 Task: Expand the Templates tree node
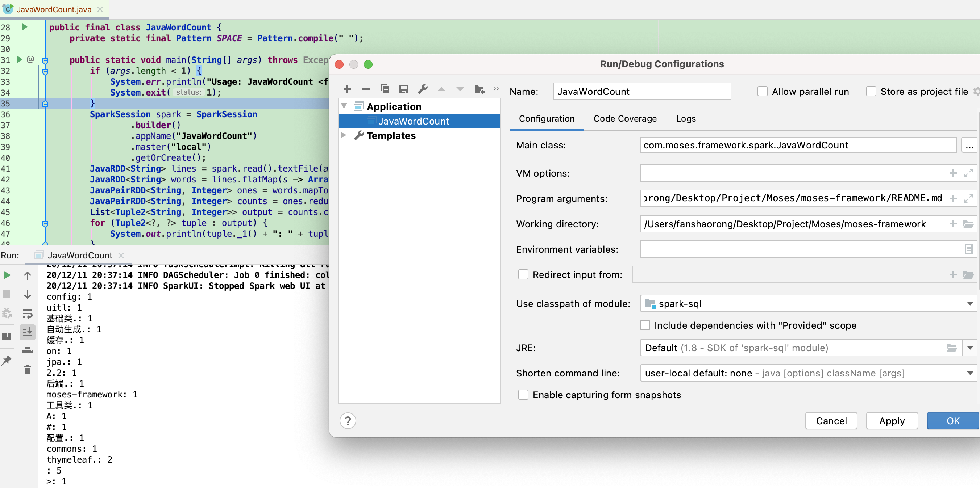pyautogui.click(x=343, y=136)
